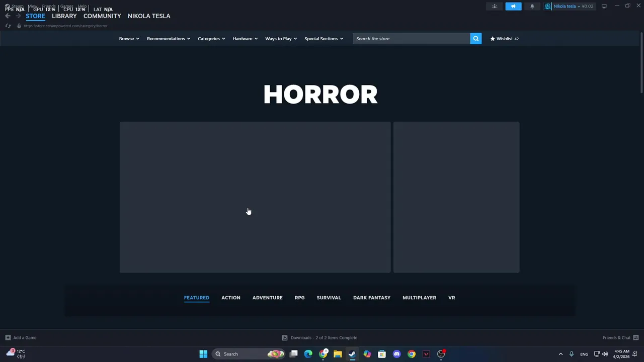The image size is (644, 362).
Task: Select the DARK FANTASY horror tab
Action: (372, 298)
